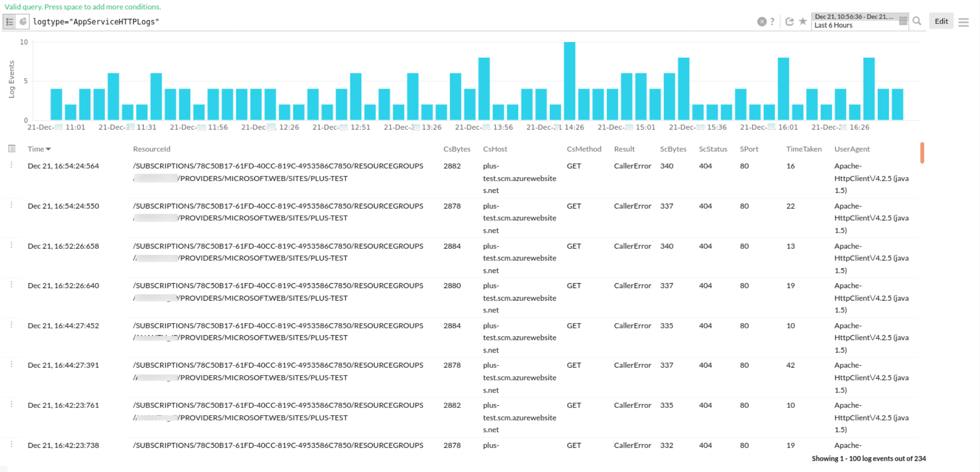Switch to the list view mode icon
Viewport: 980px width, 472px height.
coord(10,22)
